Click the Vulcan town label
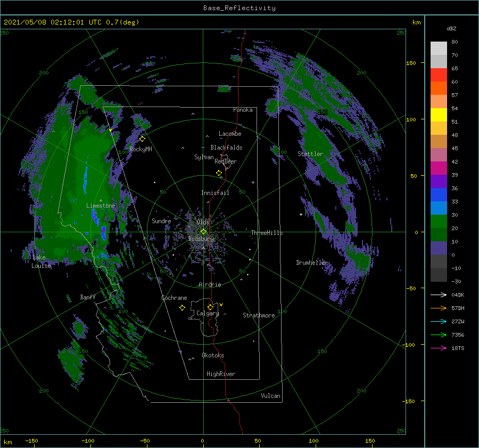Image resolution: width=479 pixels, height=448 pixels. (271, 396)
